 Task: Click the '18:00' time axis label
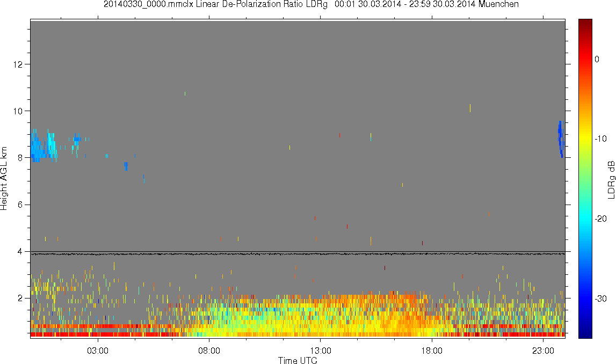(x=432, y=351)
